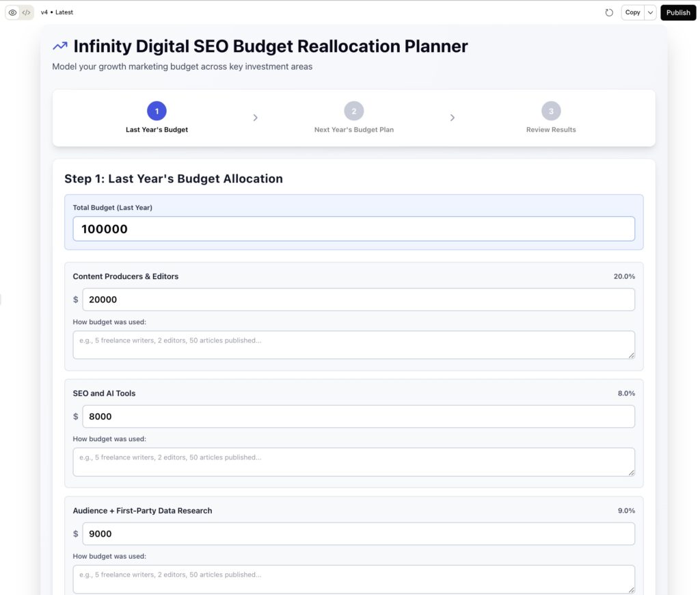Edit Audience + First-Party Data Research amount
Viewport: 700px width, 595px height.
click(x=358, y=534)
